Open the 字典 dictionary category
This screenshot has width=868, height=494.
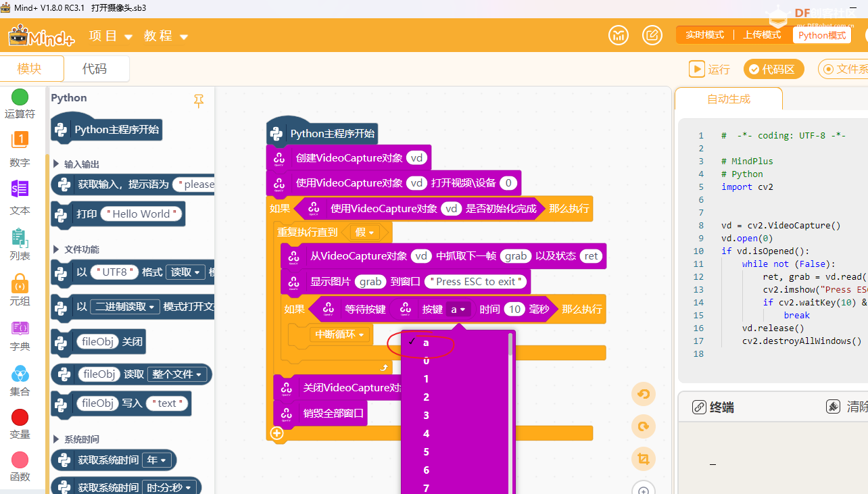20,336
